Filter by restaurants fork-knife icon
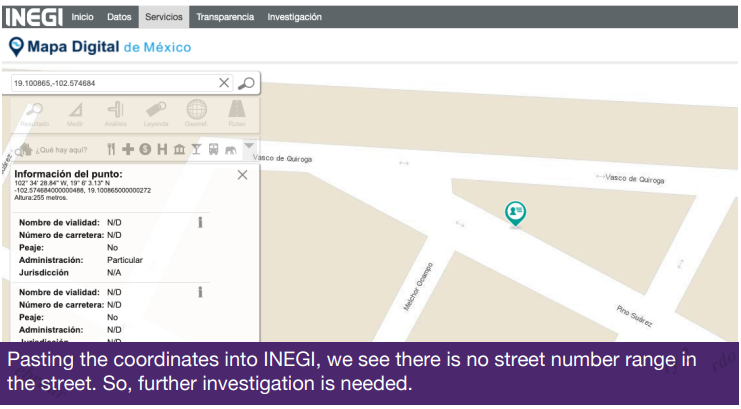Image resolution: width=741 pixels, height=409 pixels. point(111,149)
